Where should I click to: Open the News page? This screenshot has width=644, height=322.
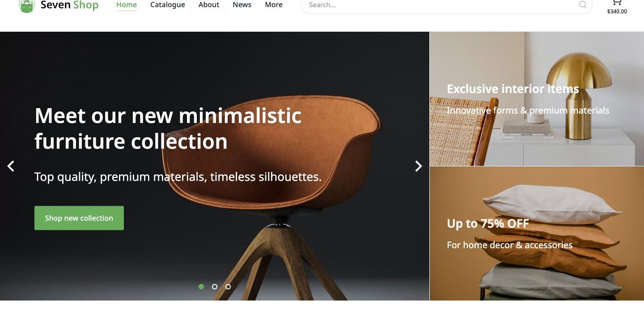[x=242, y=5]
